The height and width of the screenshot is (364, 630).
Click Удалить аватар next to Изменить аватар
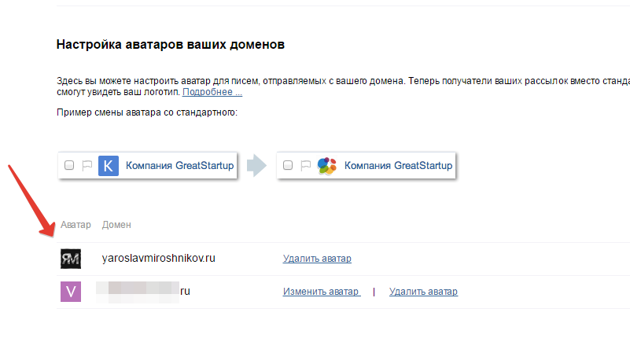423,292
